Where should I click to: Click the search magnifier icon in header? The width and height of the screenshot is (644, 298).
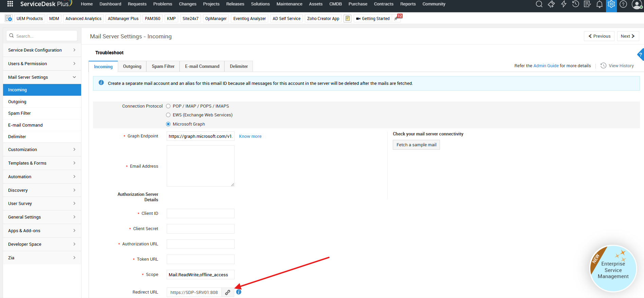point(539,4)
